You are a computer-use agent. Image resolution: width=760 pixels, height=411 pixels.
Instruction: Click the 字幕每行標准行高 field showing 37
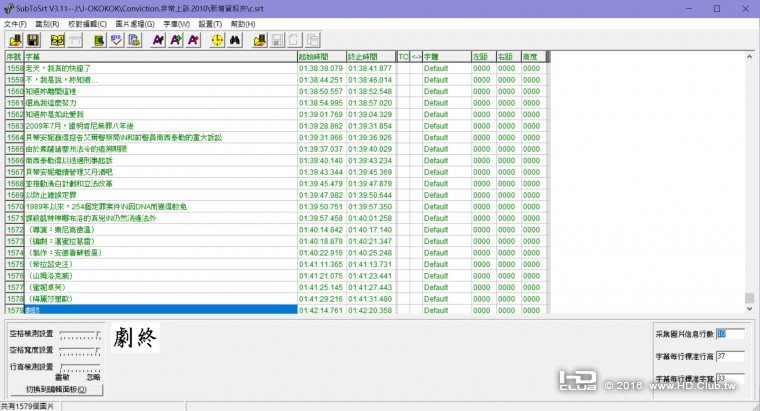(730, 356)
